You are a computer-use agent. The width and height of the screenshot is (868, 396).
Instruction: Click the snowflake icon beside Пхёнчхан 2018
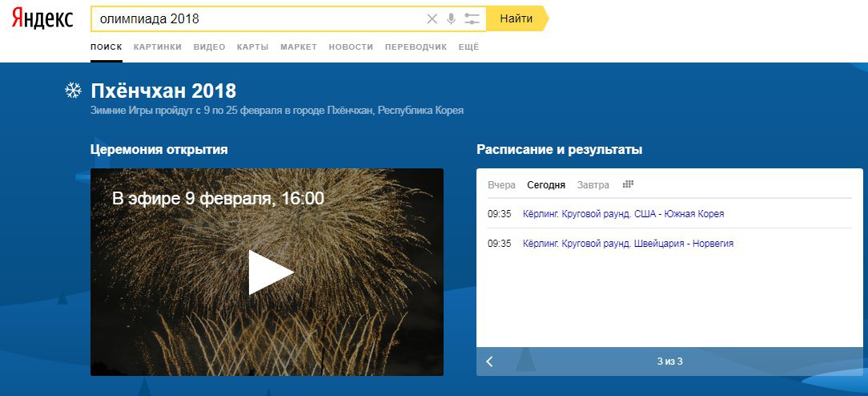73,91
